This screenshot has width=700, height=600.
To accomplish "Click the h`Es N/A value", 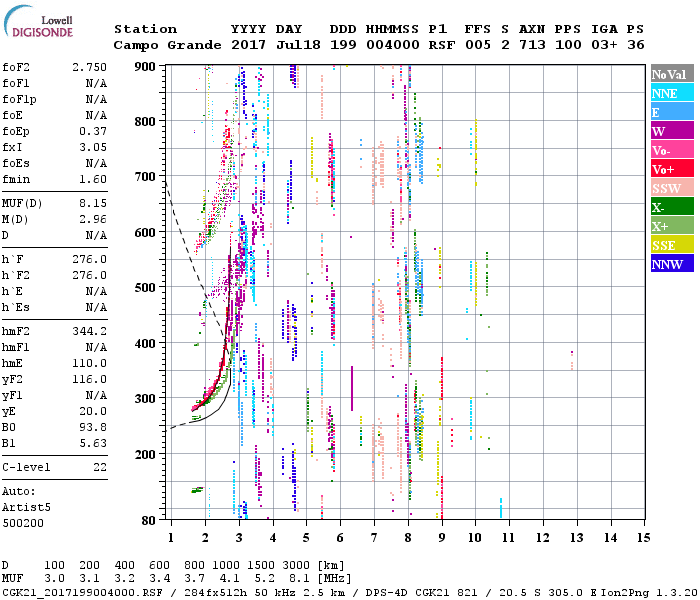I will click(x=96, y=308).
